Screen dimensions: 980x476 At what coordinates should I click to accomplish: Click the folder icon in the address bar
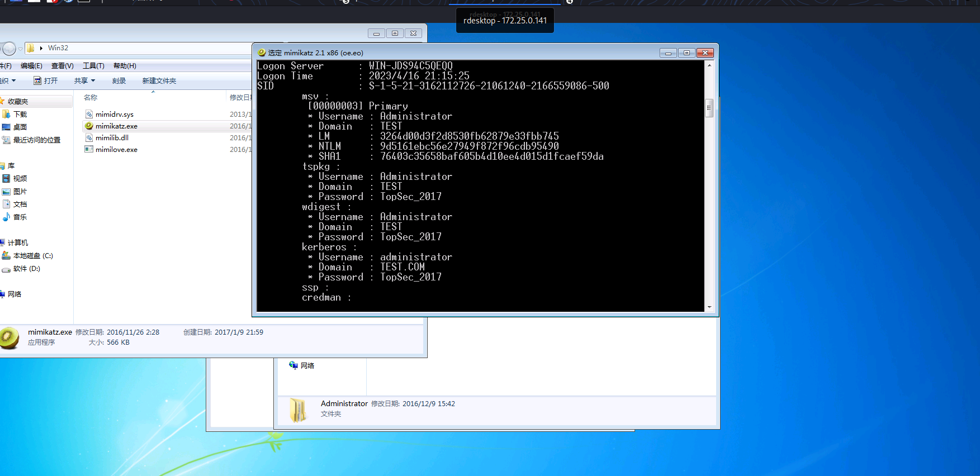(31, 48)
